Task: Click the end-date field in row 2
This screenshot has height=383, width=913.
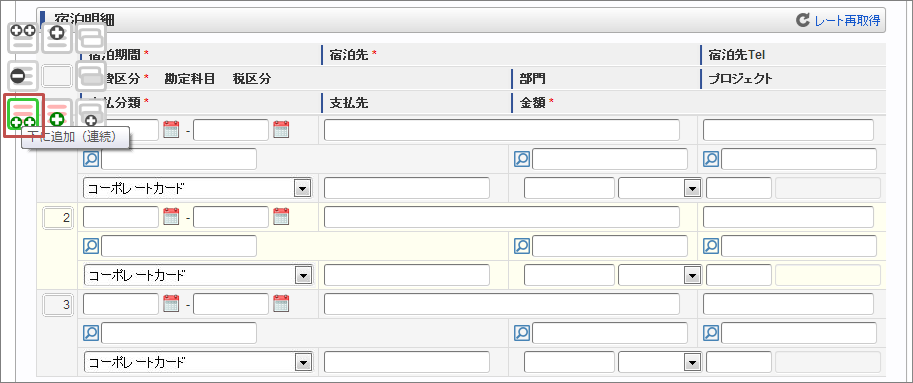Action: (x=231, y=217)
